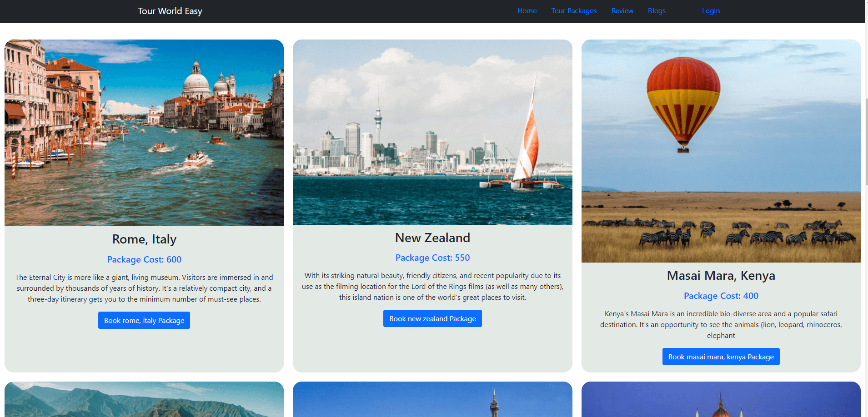The width and height of the screenshot is (868, 417).
Task: Click the Package Cost: 400 text
Action: point(721,296)
